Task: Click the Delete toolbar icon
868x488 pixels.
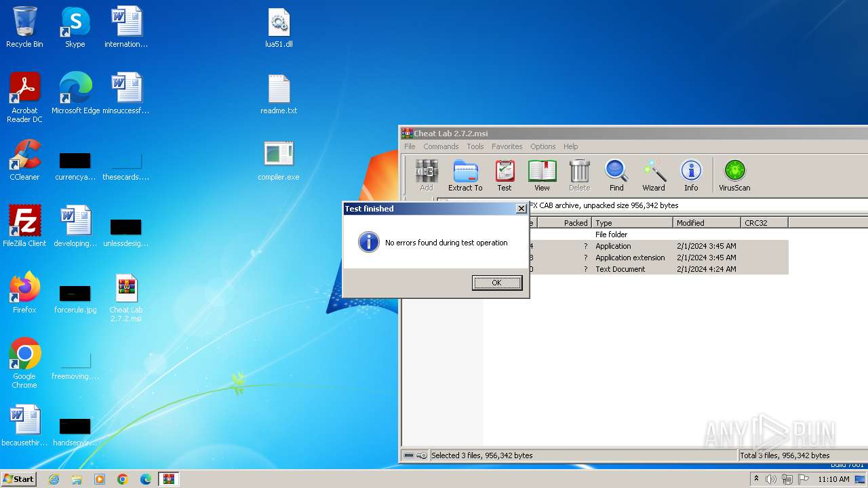Action: click(579, 176)
